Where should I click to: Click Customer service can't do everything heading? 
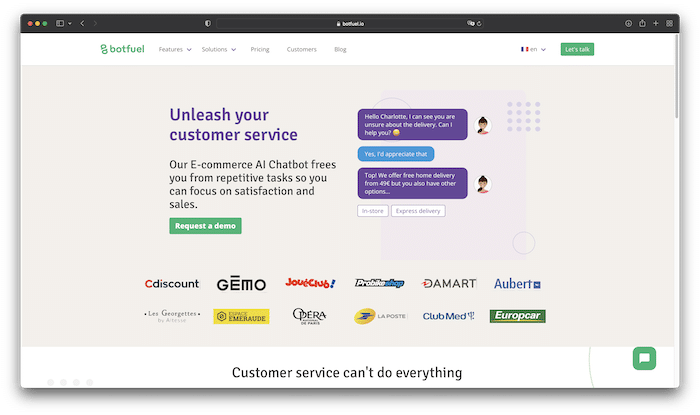pos(347,373)
